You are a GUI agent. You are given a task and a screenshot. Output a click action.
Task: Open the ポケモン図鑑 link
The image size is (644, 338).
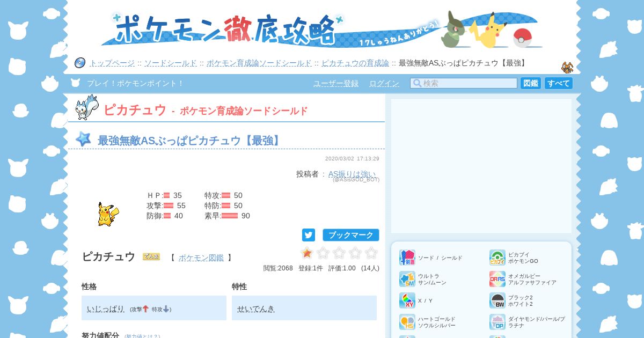pyautogui.click(x=201, y=258)
